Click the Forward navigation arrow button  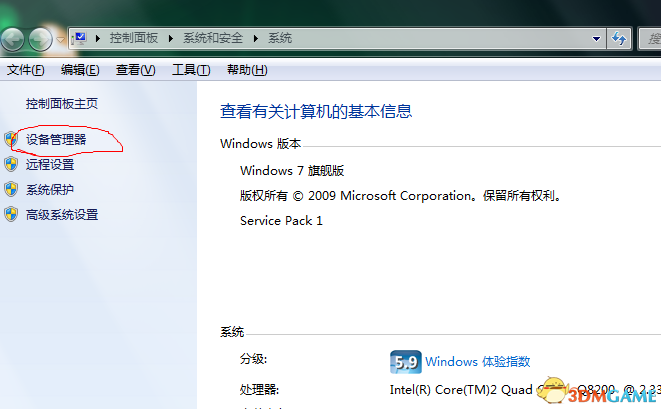point(40,40)
